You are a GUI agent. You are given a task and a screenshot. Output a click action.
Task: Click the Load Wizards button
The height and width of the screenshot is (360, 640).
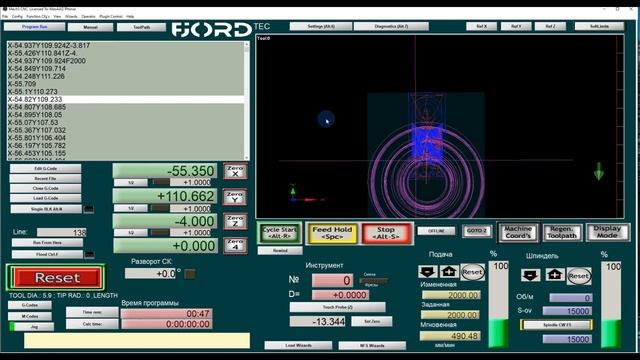tap(298, 345)
